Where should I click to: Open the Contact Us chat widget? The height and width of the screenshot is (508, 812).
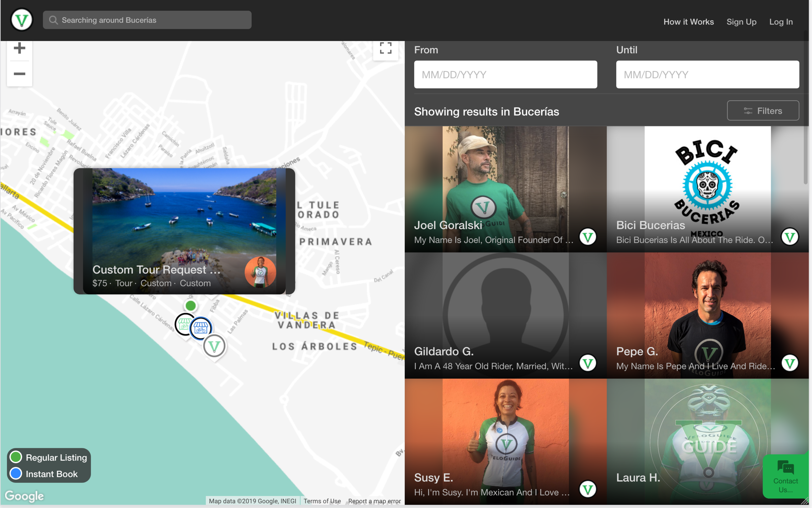pyautogui.click(x=785, y=477)
